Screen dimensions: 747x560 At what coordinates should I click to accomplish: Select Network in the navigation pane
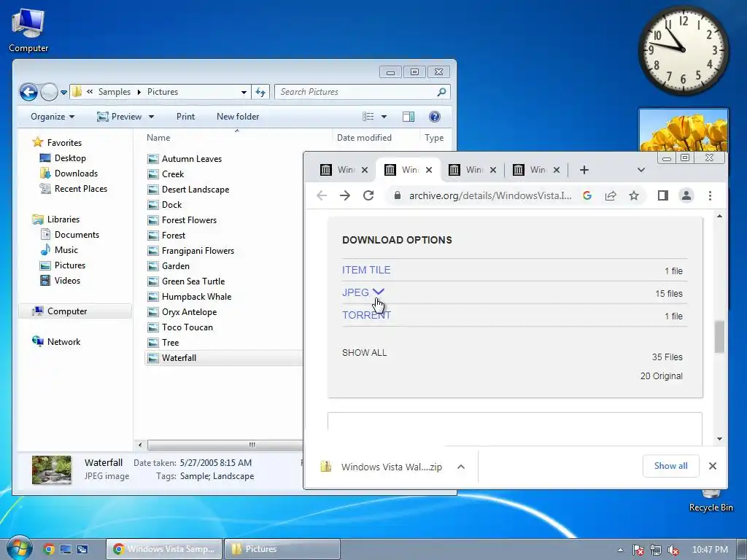tap(63, 341)
